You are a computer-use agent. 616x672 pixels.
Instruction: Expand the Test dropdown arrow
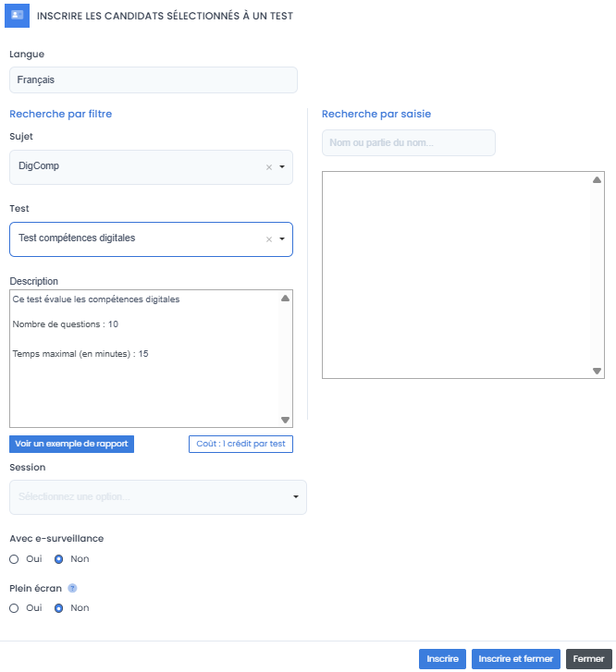click(x=282, y=238)
